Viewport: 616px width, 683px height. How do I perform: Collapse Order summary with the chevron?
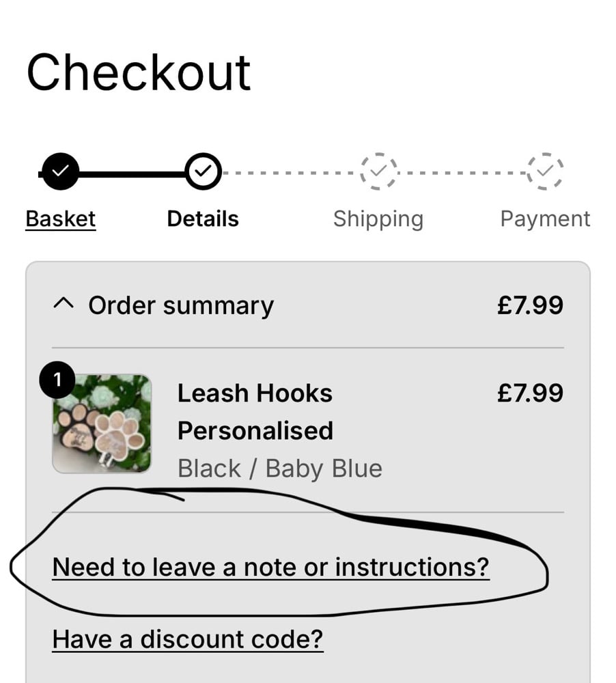point(64,305)
